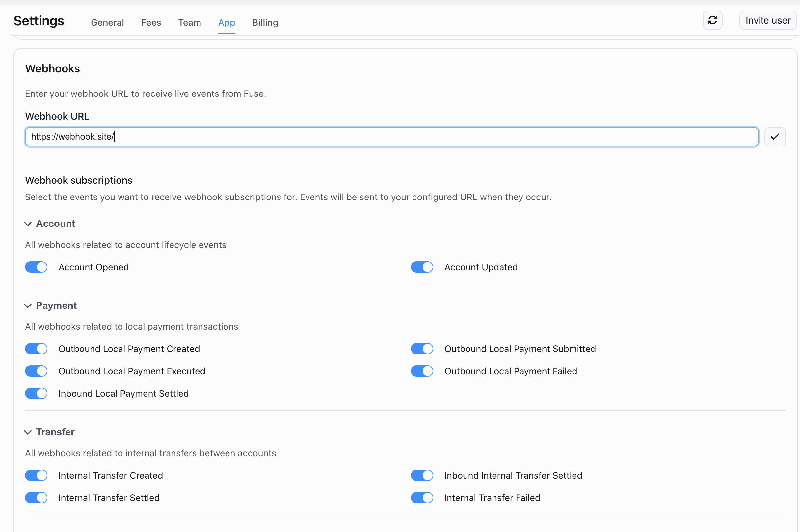Switch off Outbound Local Payment Submitted
Viewport: 800px width, 532px height.
pos(422,349)
